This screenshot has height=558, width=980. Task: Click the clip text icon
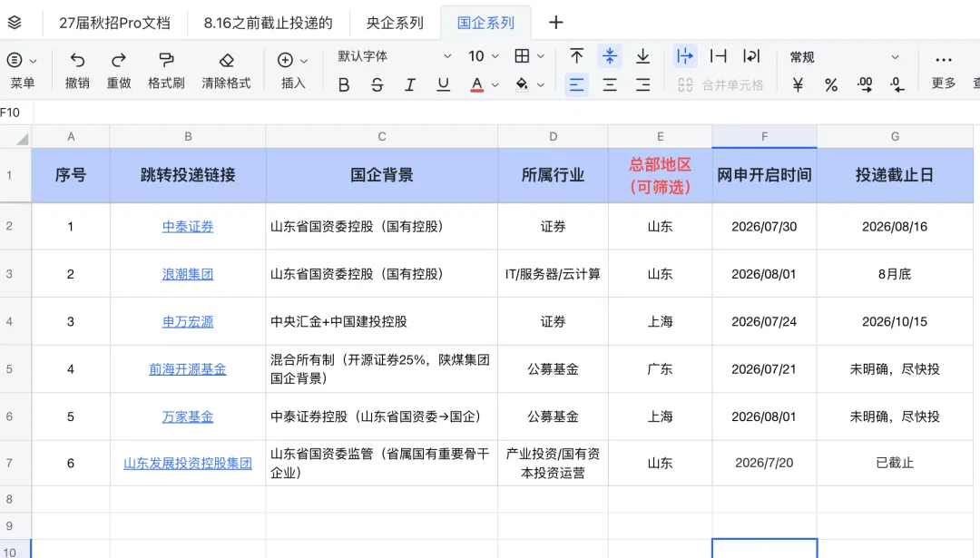718,56
